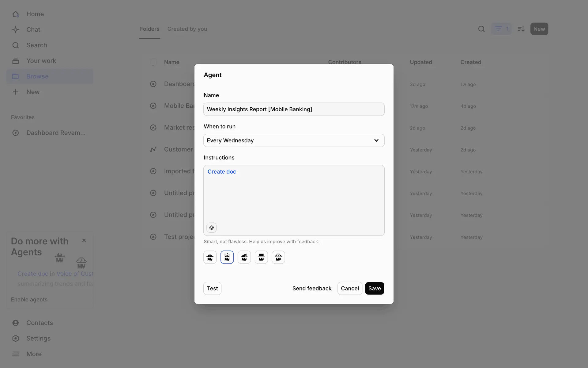Image resolution: width=588 pixels, height=368 pixels.
Task: Dismiss the Do more with Agents card
Action: pyautogui.click(x=84, y=240)
